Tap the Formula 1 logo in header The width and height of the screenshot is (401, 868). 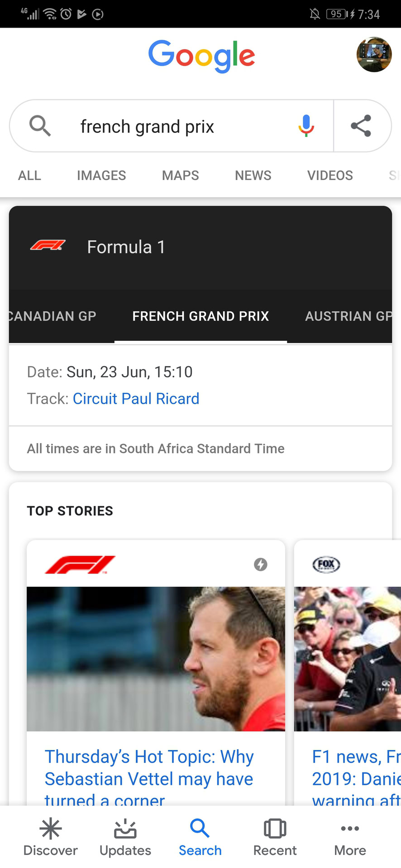point(48,245)
